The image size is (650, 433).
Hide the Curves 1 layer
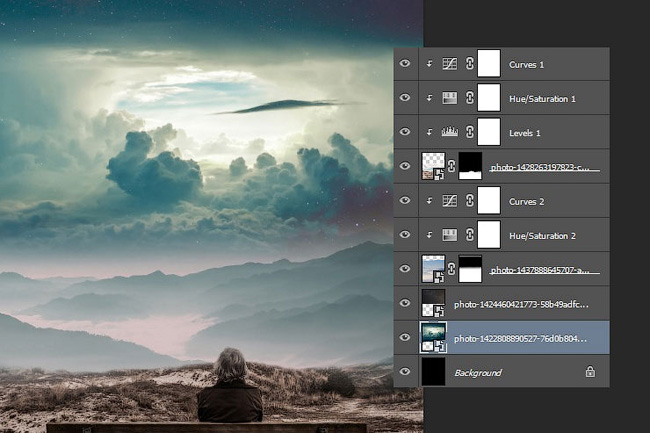coord(405,63)
